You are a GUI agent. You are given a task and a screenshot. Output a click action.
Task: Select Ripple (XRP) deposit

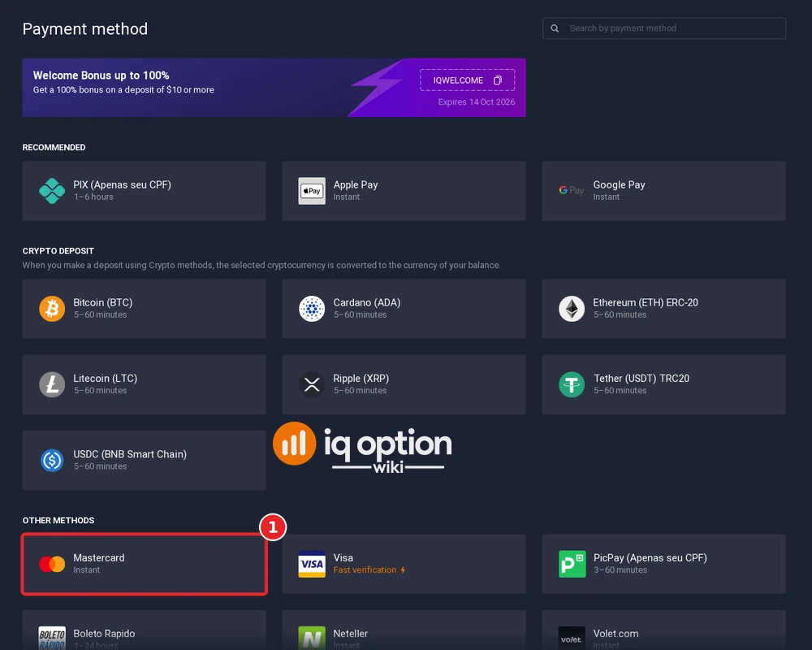tap(404, 384)
